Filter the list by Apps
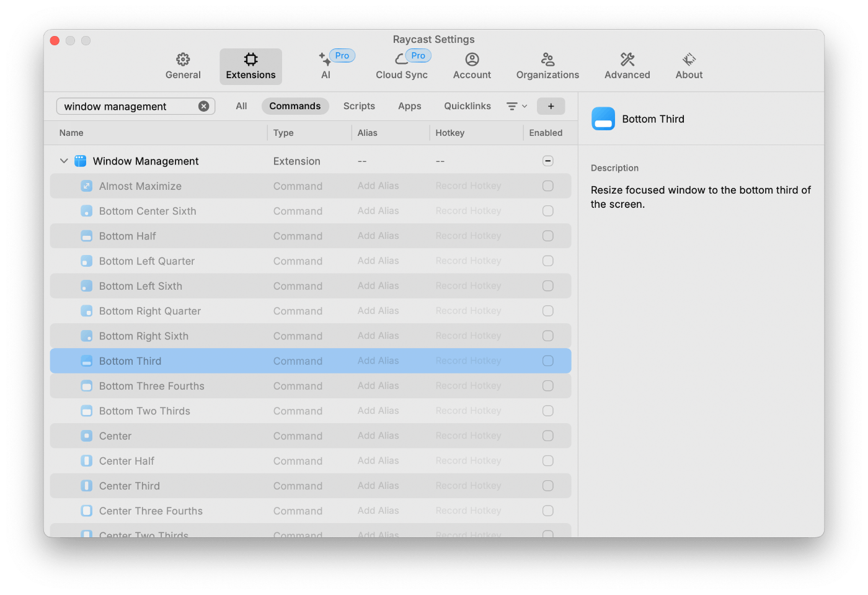This screenshot has height=595, width=868. [x=409, y=106]
